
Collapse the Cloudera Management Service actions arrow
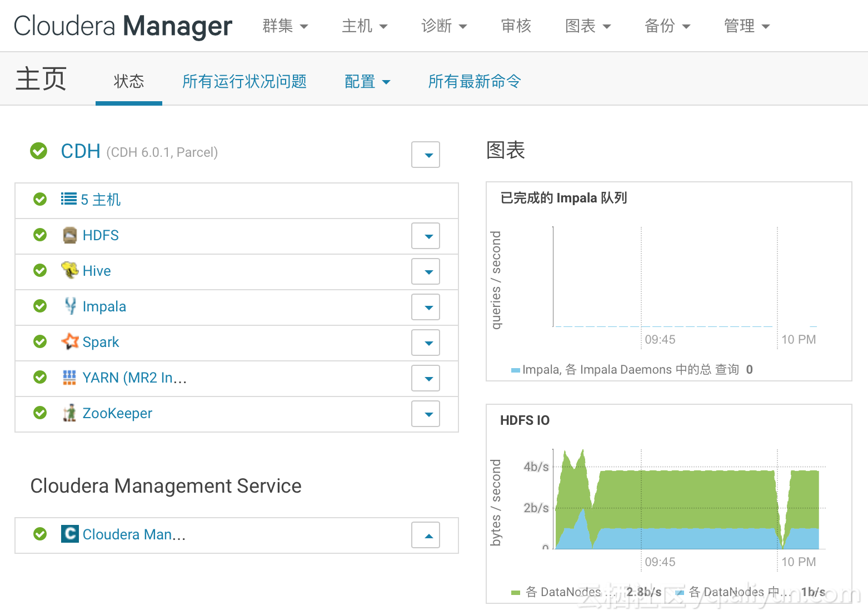pos(426,535)
